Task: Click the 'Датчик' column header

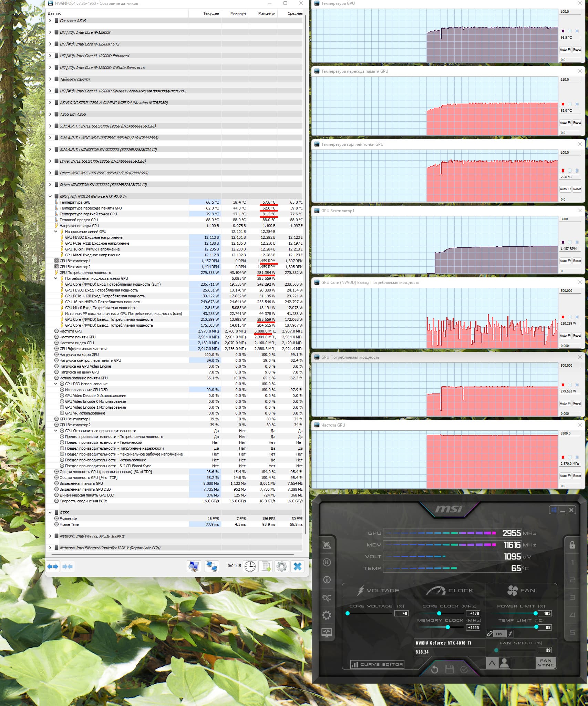Action: pos(118,13)
